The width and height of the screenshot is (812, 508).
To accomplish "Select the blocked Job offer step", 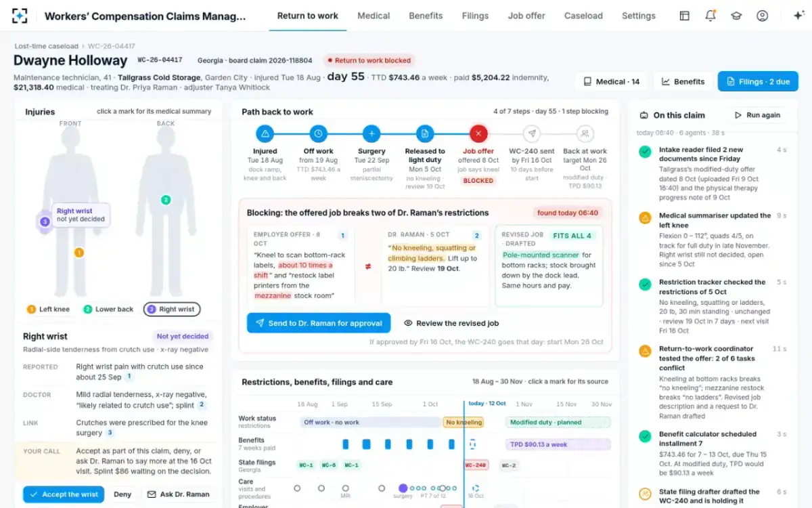I will pyautogui.click(x=478, y=133).
